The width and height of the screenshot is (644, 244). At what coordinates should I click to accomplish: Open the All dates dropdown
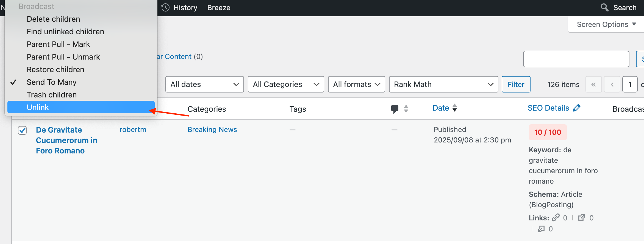204,84
